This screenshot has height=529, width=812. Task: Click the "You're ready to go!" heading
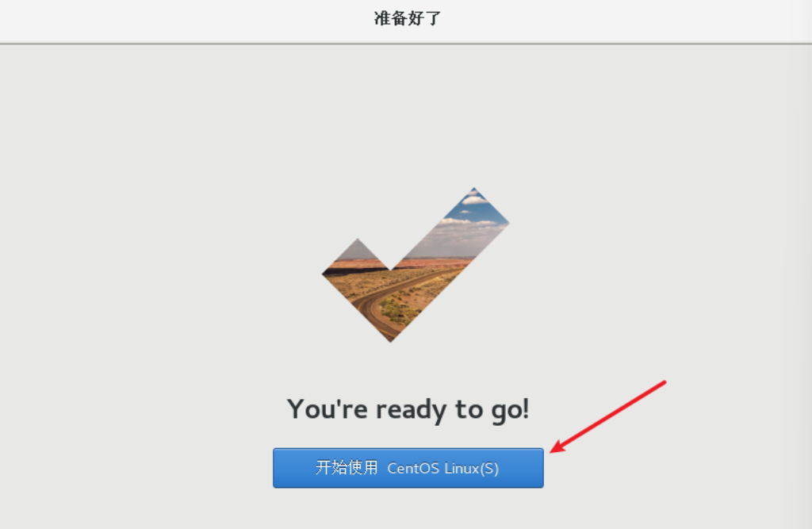(x=408, y=409)
